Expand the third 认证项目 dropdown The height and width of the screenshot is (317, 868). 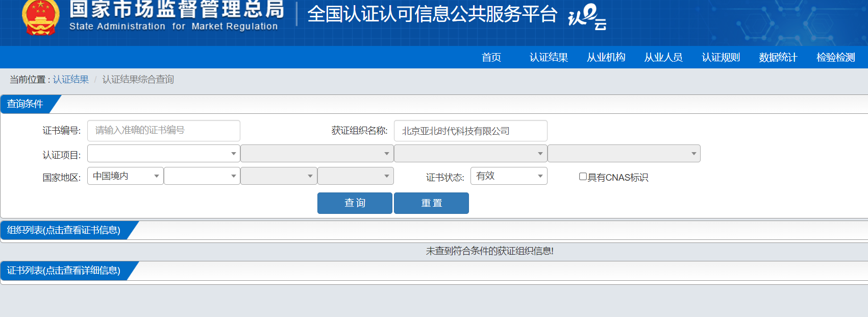[470, 153]
